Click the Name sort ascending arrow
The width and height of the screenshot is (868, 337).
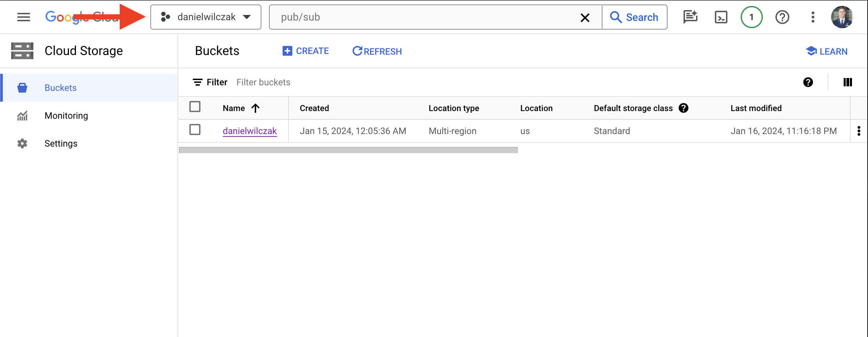(255, 108)
